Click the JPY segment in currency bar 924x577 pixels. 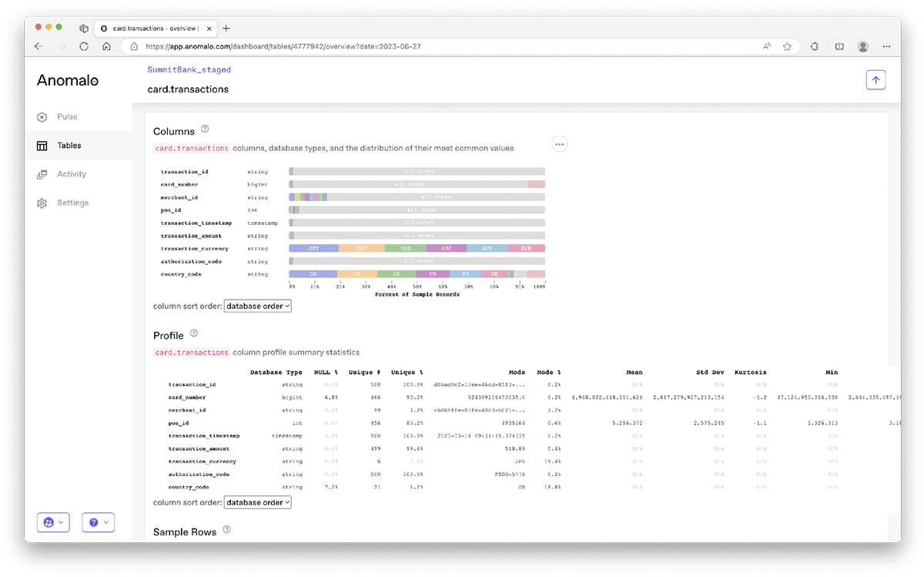click(x=313, y=249)
